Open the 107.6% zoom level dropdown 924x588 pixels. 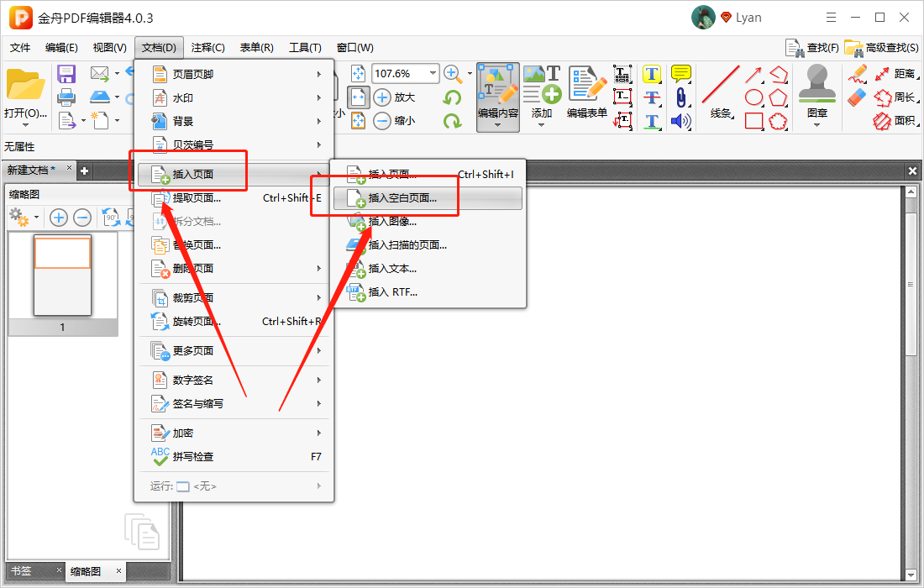click(433, 73)
